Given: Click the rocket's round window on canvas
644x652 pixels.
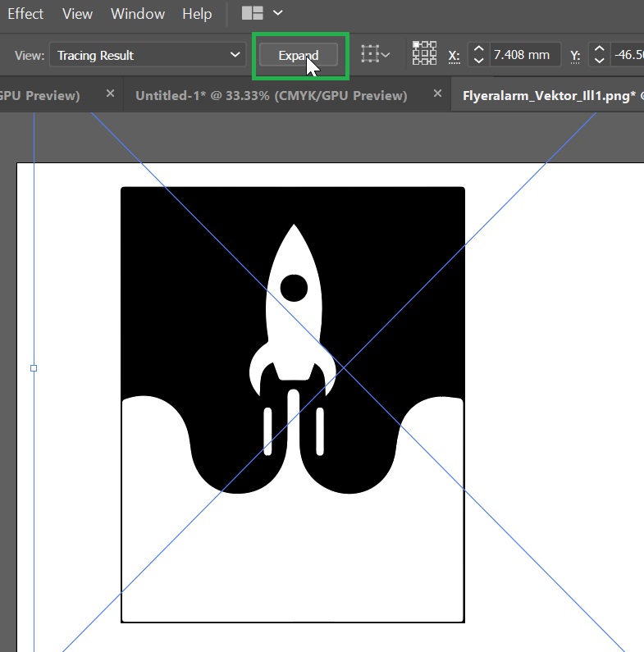Looking at the screenshot, I should (x=294, y=287).
